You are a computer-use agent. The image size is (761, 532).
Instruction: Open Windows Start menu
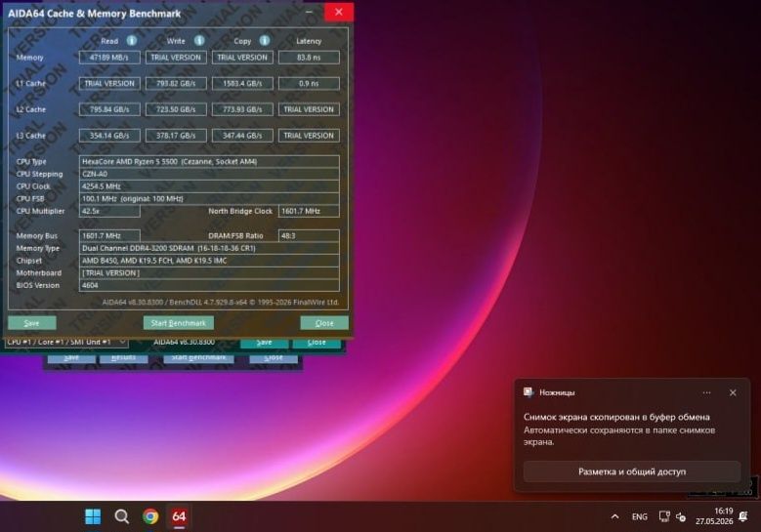[93, 516]
